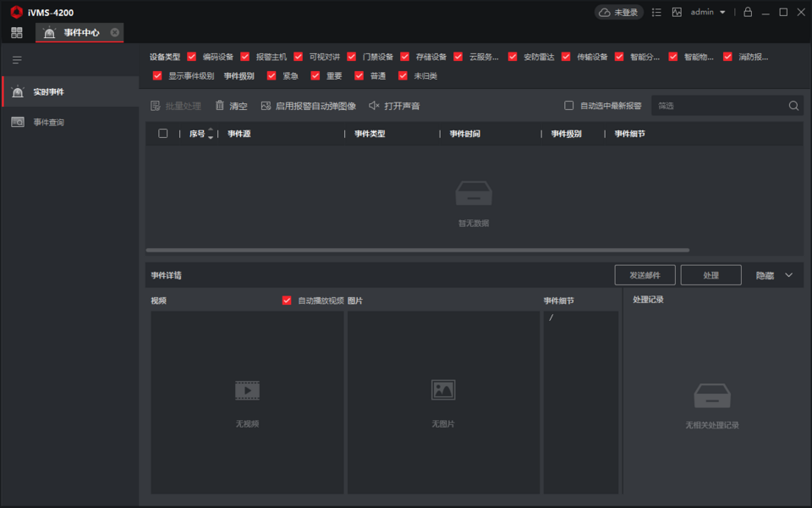Screen dimensions: 812x508
Task: Click the search magnifier in filter box
Action: click(793, 106)
